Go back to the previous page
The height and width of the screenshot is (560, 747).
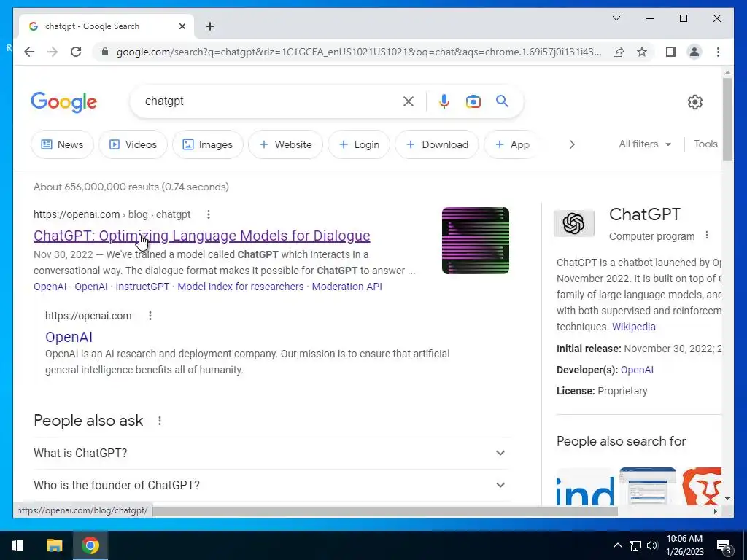[29, 52]
